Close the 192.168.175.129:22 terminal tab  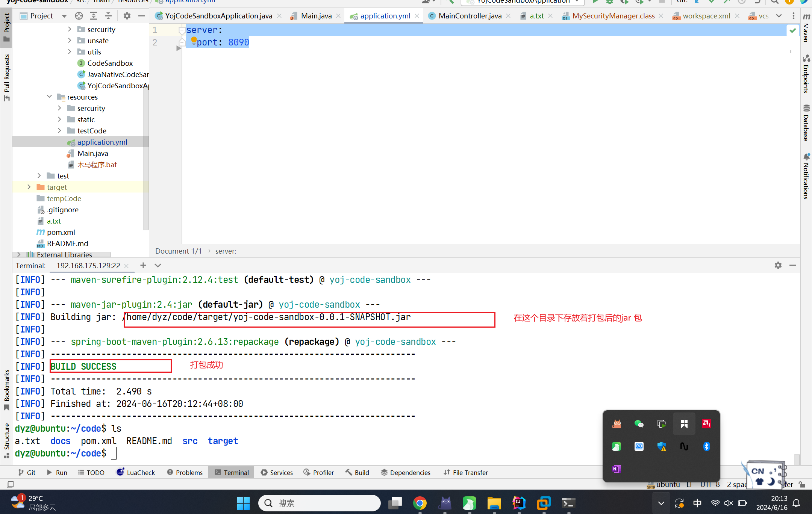(x=126, y=266)
